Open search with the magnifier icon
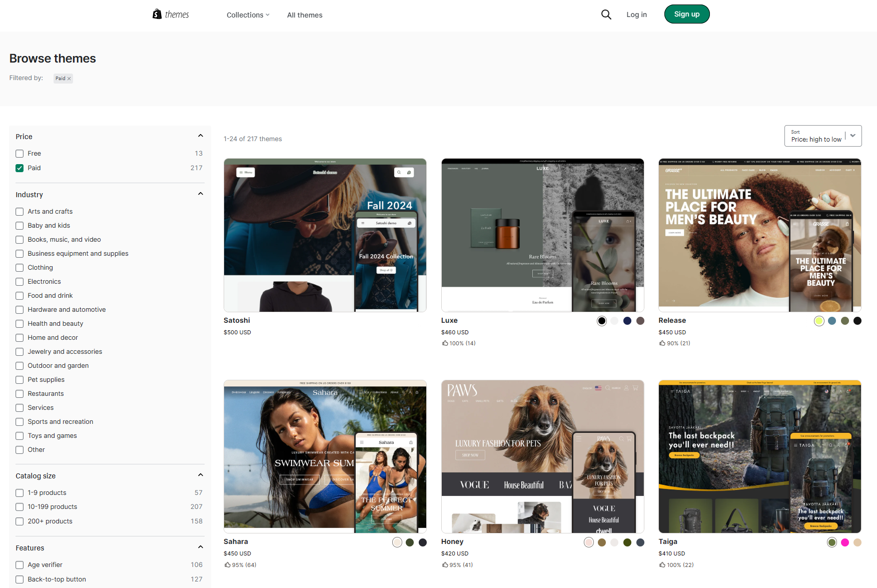877x588 pixels. (606, 15)
